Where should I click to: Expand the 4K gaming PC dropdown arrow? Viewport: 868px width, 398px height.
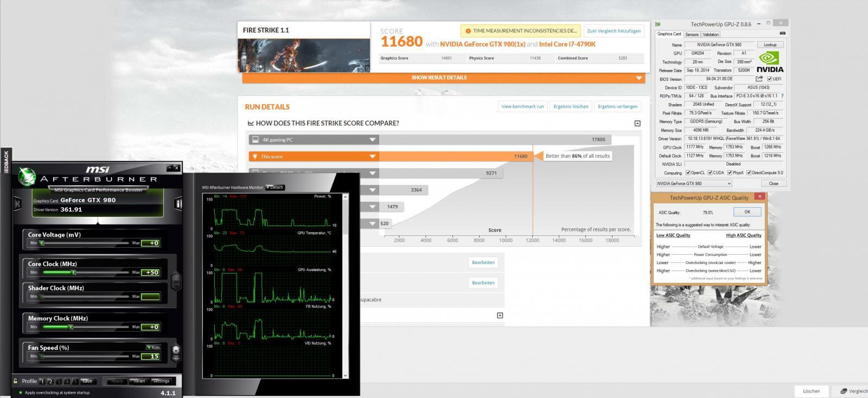point(372,140)
